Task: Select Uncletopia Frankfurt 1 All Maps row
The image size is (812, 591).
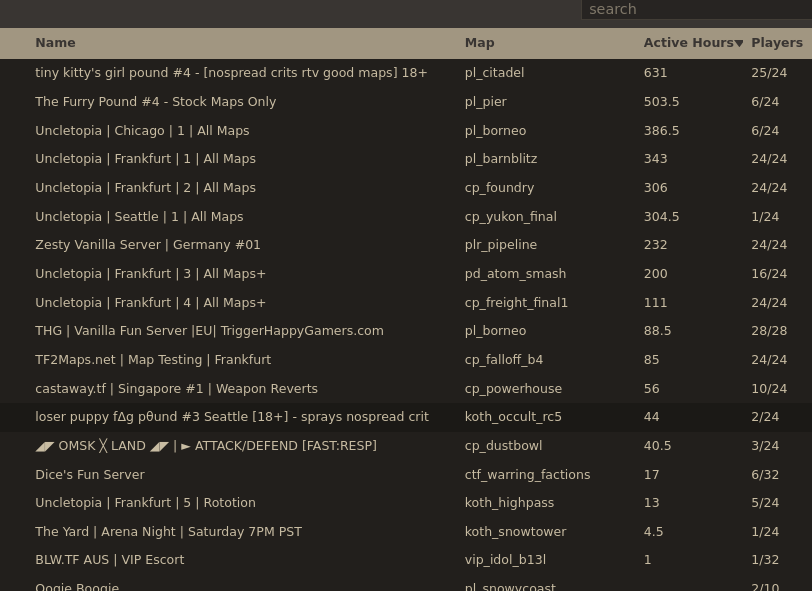Action: pos(406,158)
